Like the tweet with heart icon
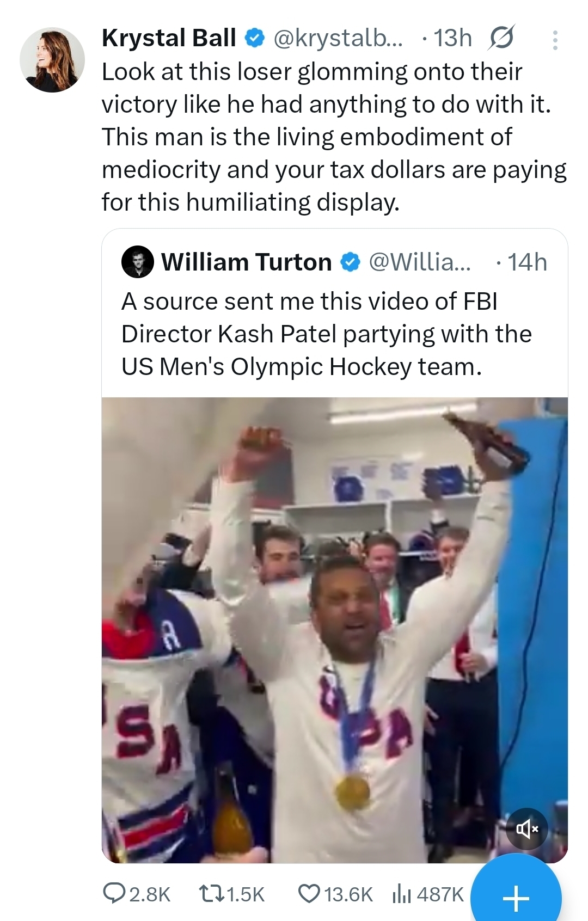Screen dimensions: 588x921 (309, 894)
